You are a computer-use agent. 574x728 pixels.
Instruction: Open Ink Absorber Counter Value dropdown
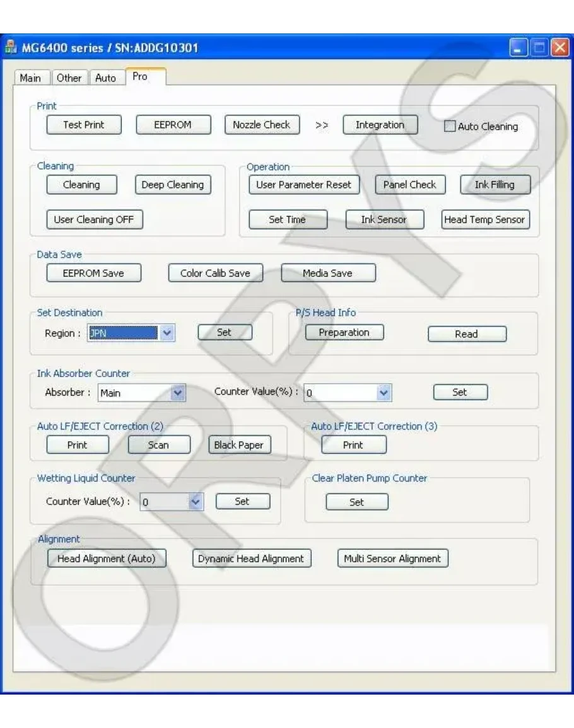(x=384, y=393)
